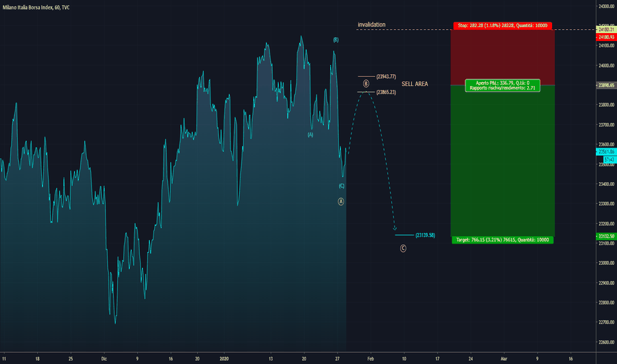The height and width of the screenshot is (364, 617).
Task: Select the circled C wave marker
Action: [x=403, y=248]
